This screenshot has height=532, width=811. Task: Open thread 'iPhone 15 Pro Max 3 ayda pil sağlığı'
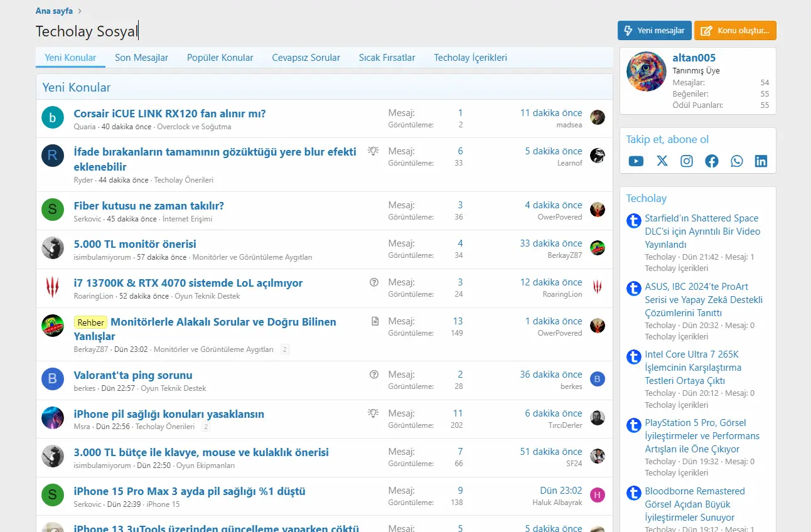[190, 491]
